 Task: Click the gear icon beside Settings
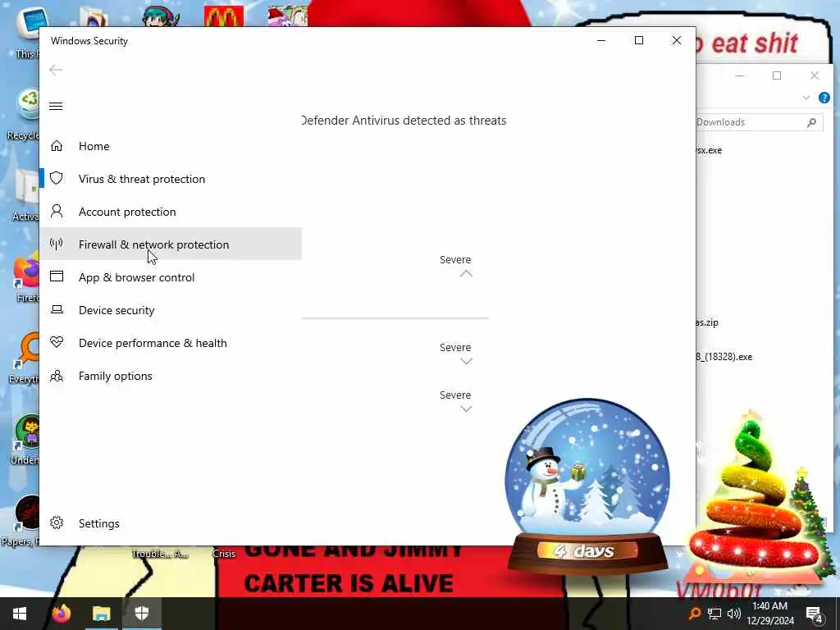click(57, 523)
